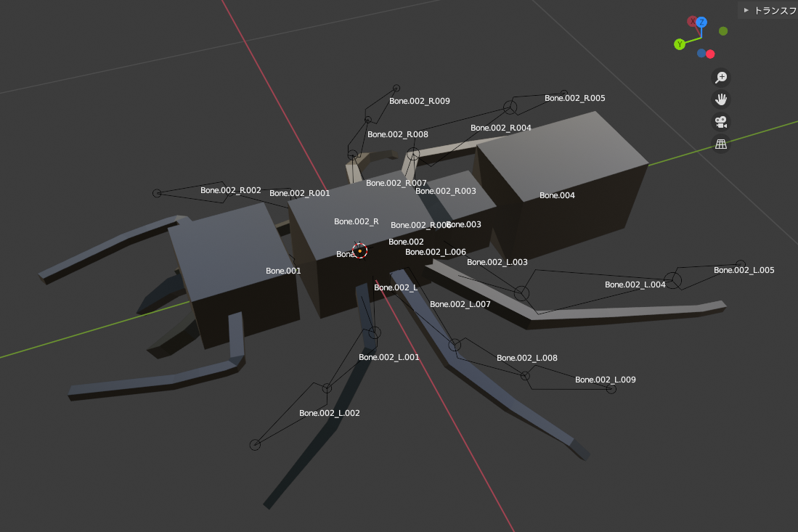Click the Bone.002_L label without number suffix

coord(396,288)
